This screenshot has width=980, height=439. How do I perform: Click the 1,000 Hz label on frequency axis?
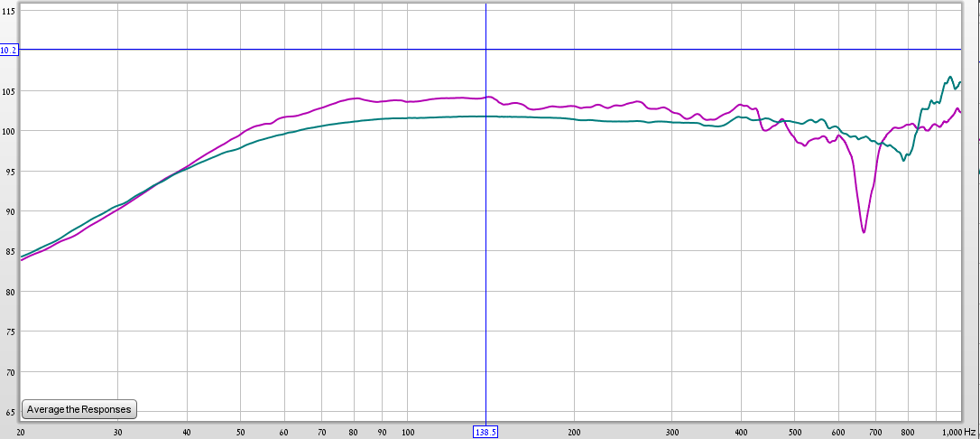(x=958, y=432)
